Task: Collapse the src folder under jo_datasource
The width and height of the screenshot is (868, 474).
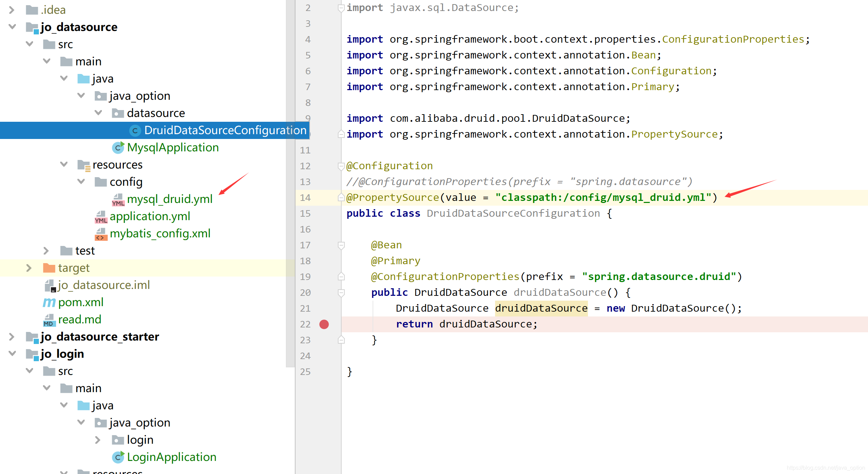Action: click(30, 44)
